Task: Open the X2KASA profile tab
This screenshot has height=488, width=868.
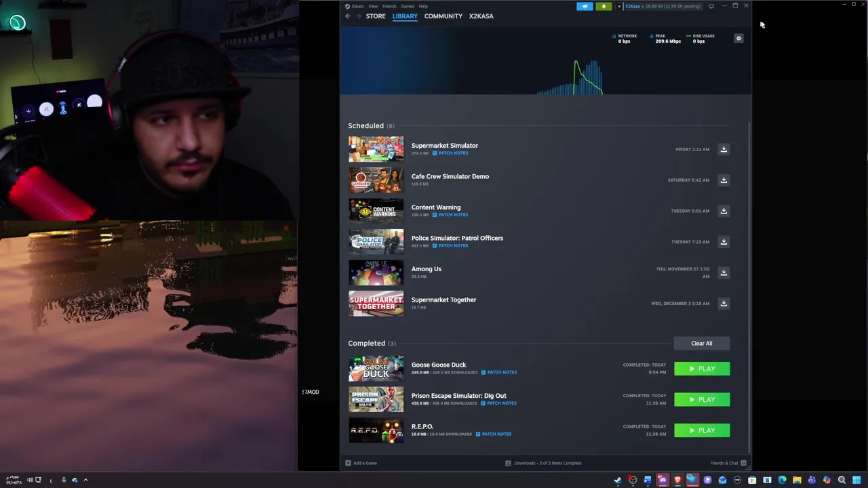Action: pyautogui.click(x=481, y=16)
